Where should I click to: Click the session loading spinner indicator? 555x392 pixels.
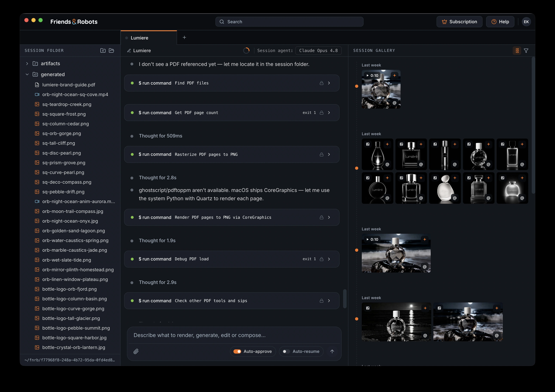[246, 51]
